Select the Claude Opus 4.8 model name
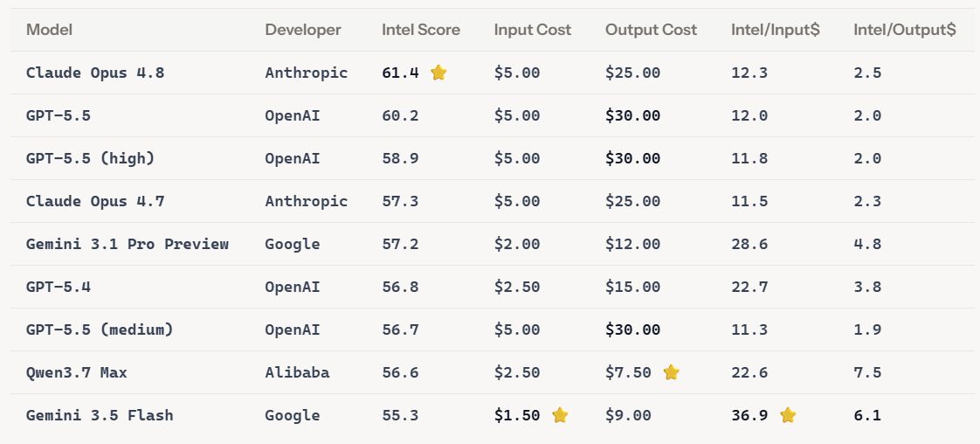 (x=95, y=73)
